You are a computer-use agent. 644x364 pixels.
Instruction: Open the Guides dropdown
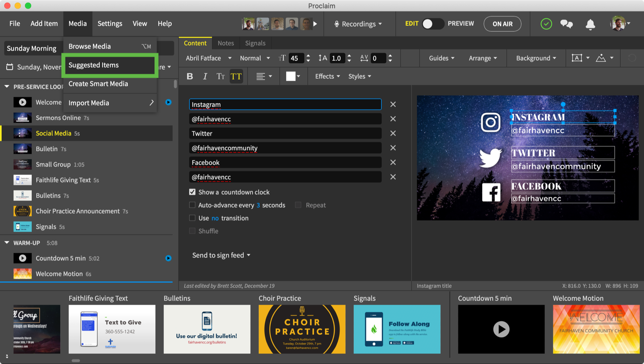(x=441, y=58)
